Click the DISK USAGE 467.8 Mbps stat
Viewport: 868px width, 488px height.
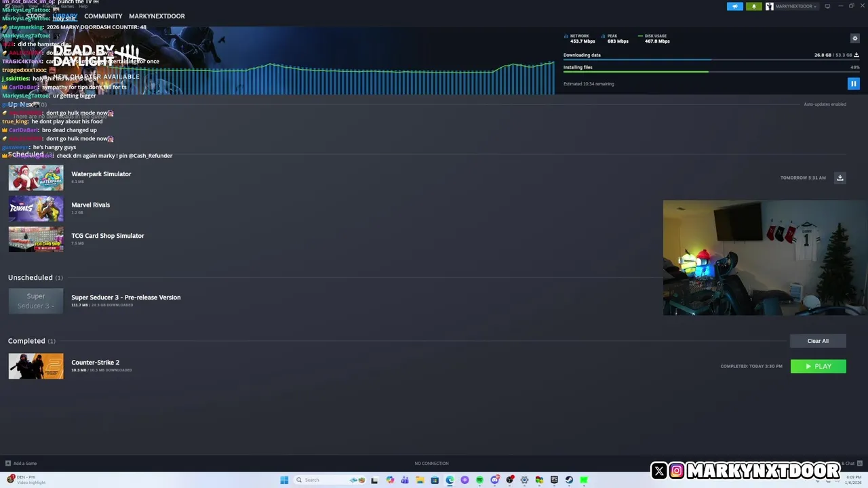654,39
